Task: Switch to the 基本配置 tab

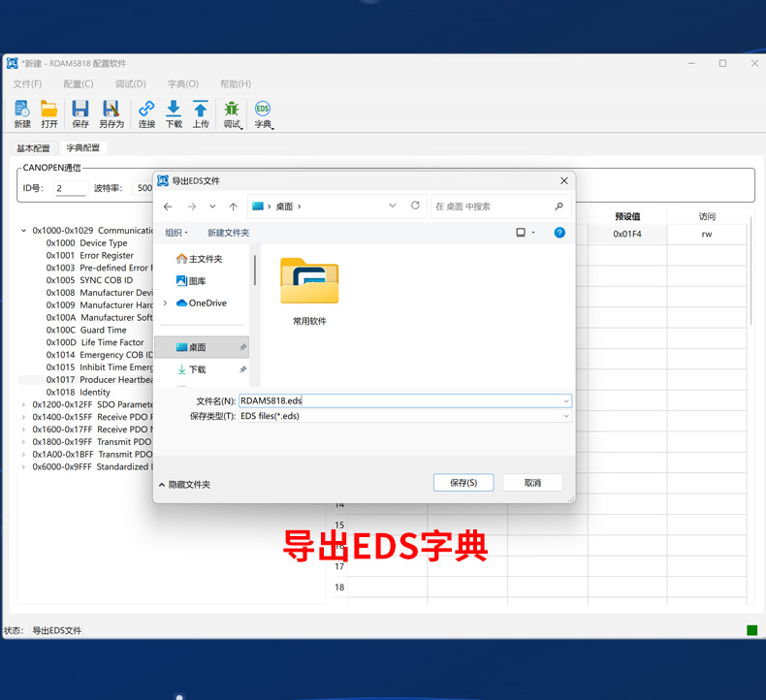Action: point(33,148)
